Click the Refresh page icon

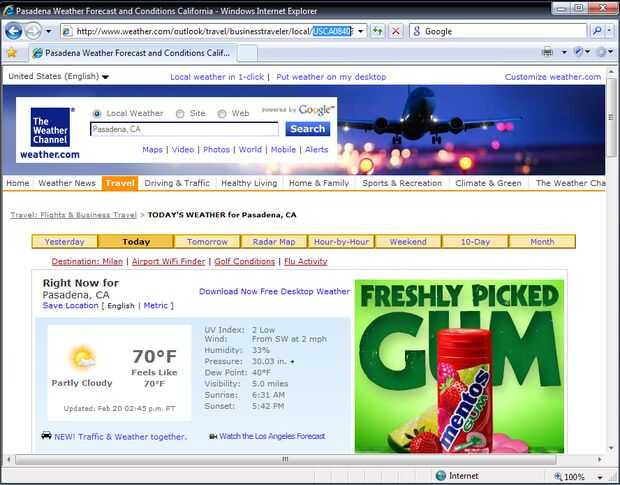tap(378, 31)
